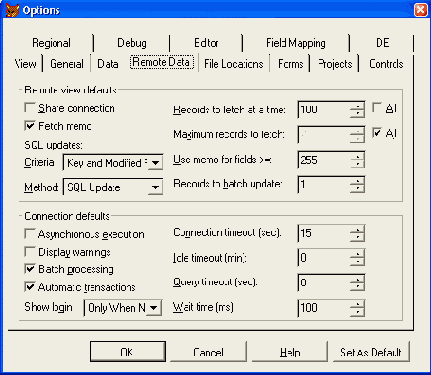Increase Wait time value
Viewport: 431px width, 375px height.
click(x=357, y=304)
